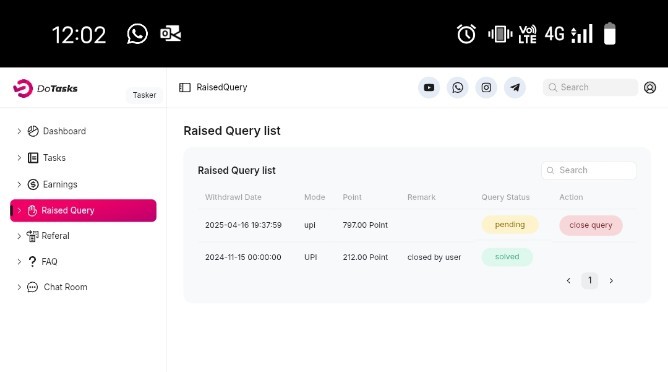
Task: Open the Instagram icon in header
Action: 486,87
